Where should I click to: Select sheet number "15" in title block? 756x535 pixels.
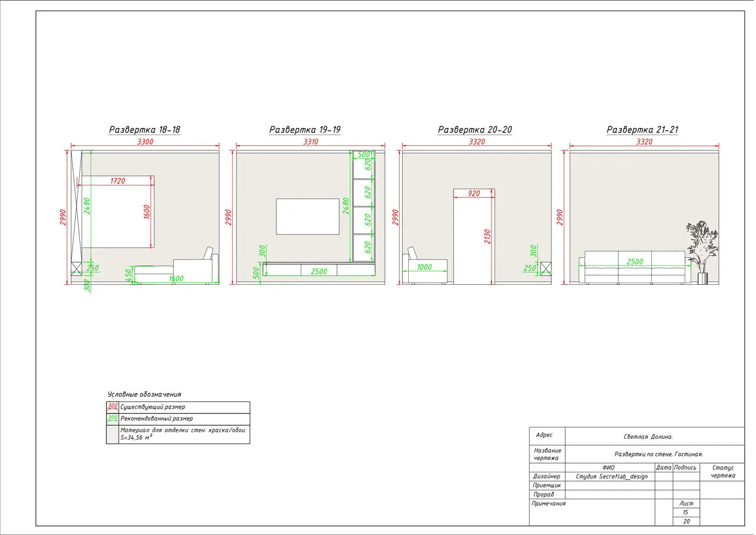(x=686, y=512)
